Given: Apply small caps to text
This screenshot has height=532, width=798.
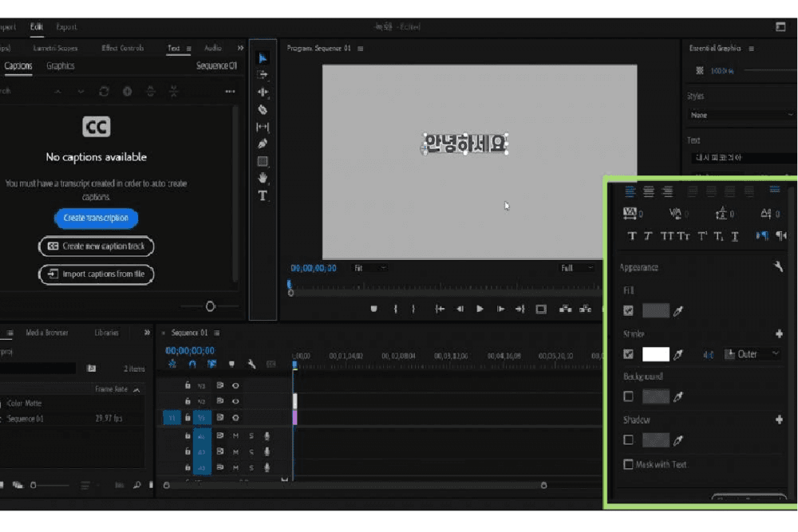Looking at the screenshot, I should (684, 236).
